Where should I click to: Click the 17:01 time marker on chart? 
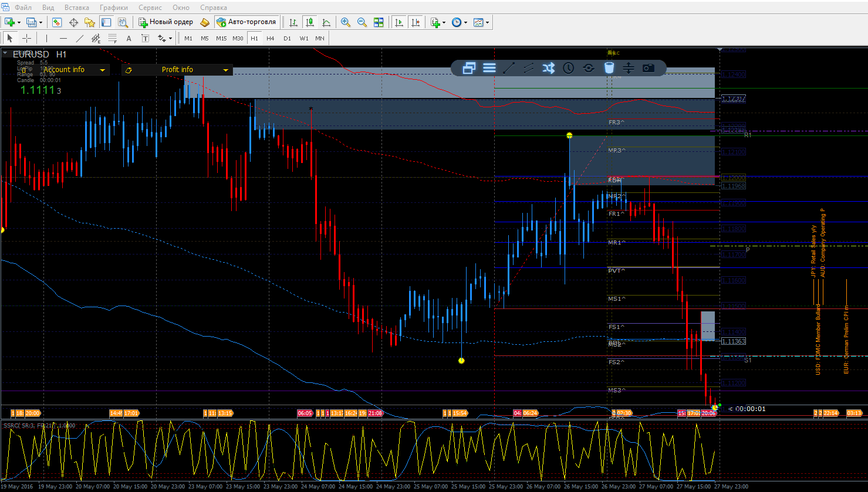point(131,413)
